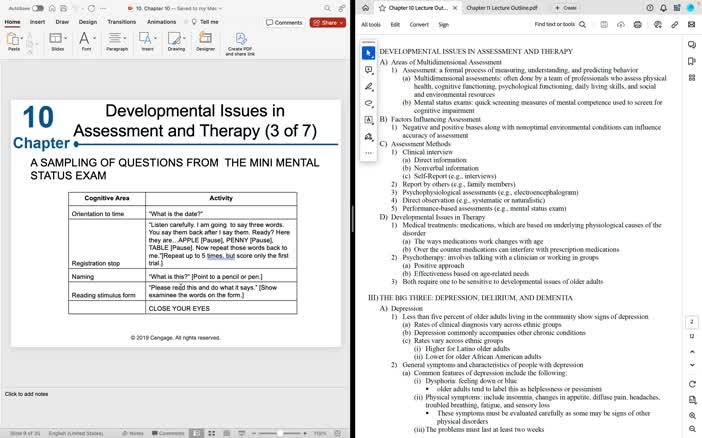Image resolution: width=702 pixels, height=438 pixels.
Task: Adjust the PowerPoint zoom slider
Action: click(x=280, y=433)
